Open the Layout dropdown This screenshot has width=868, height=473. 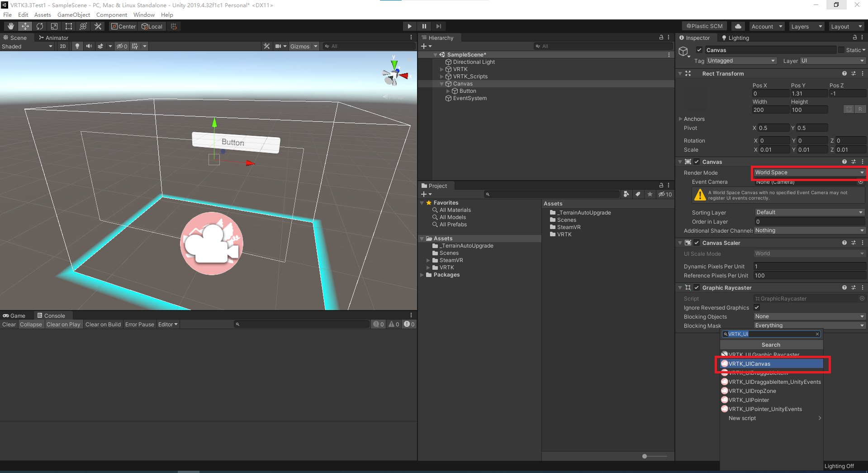point(846,26)
